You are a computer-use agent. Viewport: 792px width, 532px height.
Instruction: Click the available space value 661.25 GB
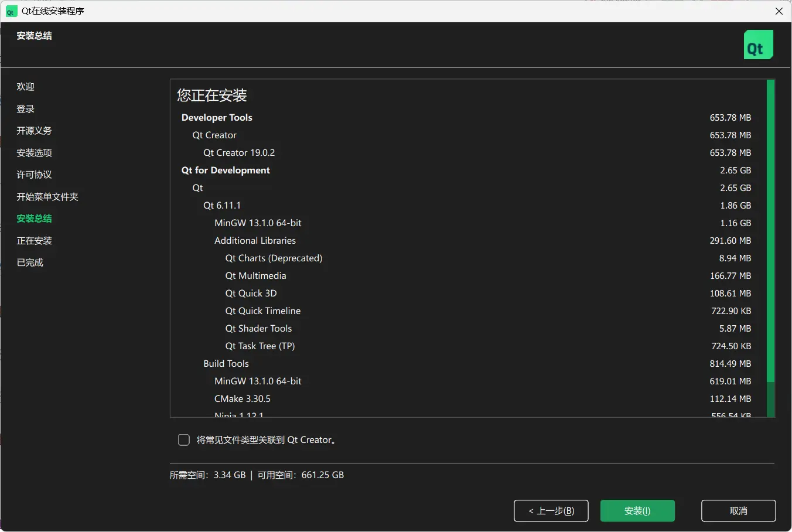[x=323, y=475]
